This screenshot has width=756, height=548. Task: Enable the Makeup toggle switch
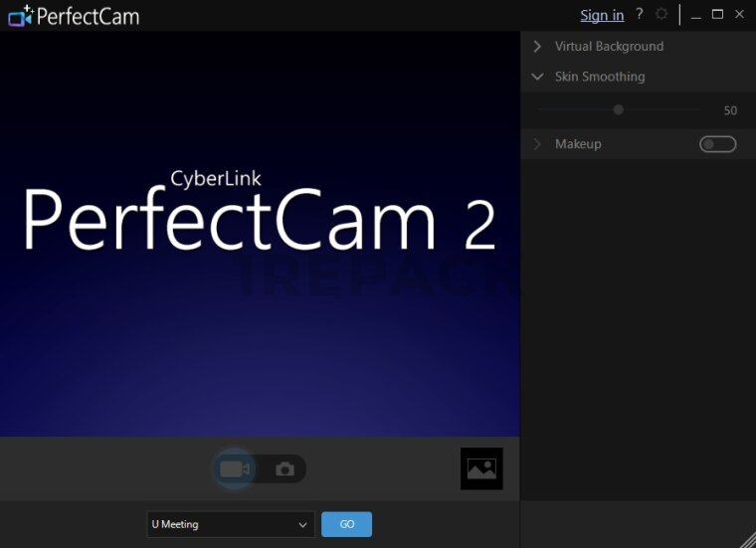tap(717, 144)
